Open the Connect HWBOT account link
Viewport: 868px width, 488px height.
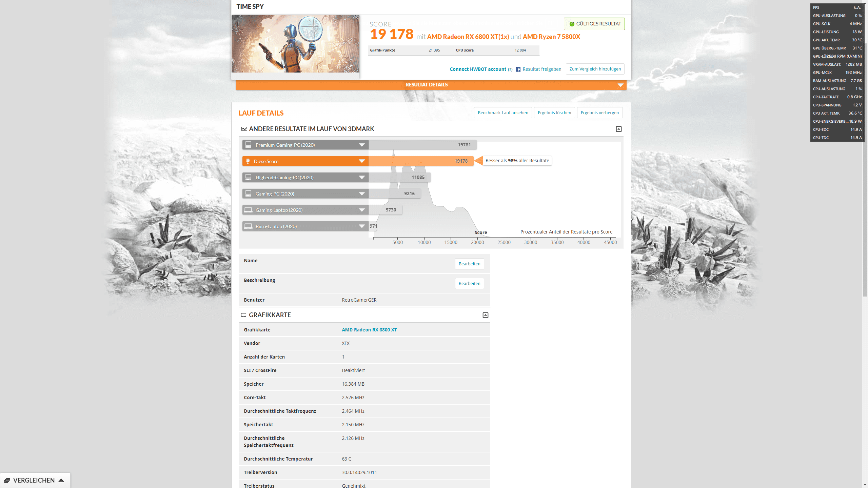pos(478,69)
